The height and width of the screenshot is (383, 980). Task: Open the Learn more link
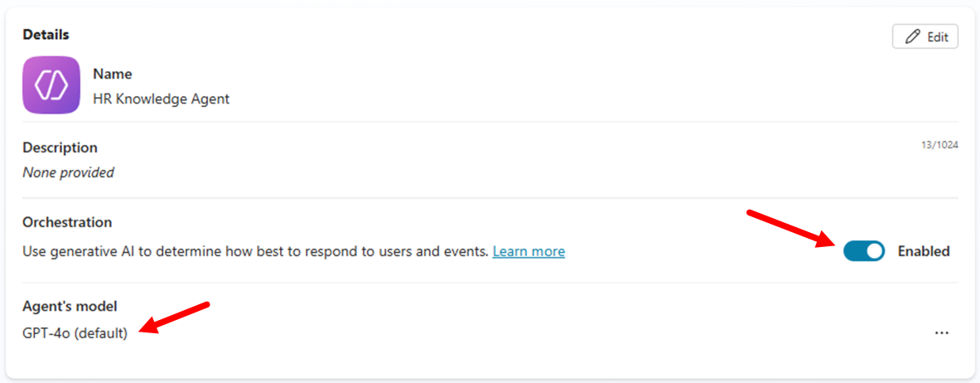[529, 251]
